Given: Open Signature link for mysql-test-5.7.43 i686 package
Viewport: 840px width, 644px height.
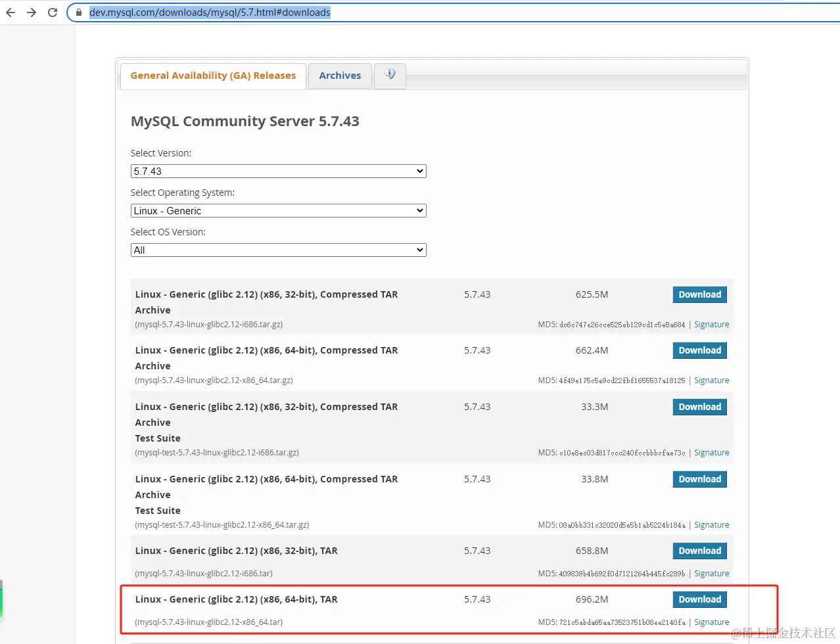Looking at the screenshot, I should (711, 453).
